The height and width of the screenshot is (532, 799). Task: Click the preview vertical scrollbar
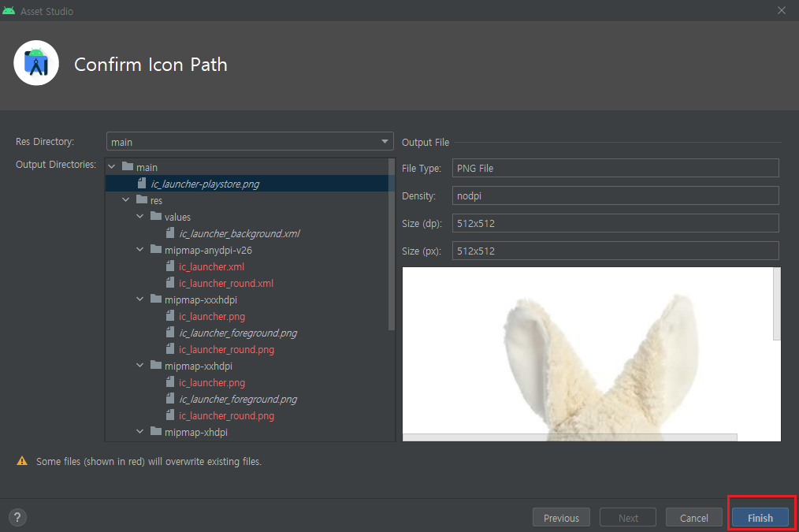(x=777, y=303)
